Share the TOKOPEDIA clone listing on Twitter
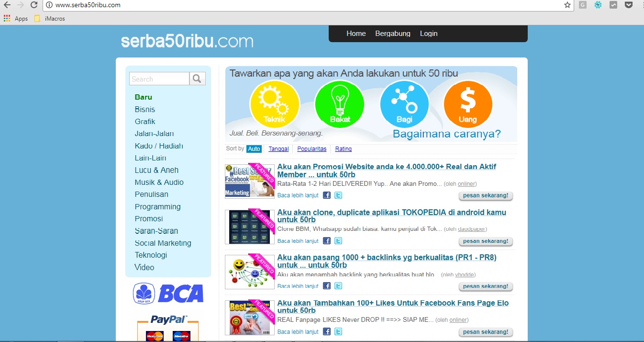The width and height of the screenshot is (644, 342). coord(338,240)
